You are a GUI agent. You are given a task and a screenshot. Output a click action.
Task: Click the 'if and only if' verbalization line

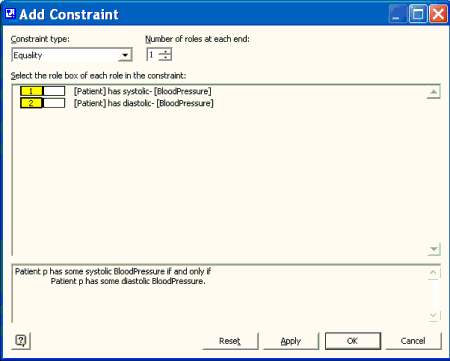pos(113,271)
